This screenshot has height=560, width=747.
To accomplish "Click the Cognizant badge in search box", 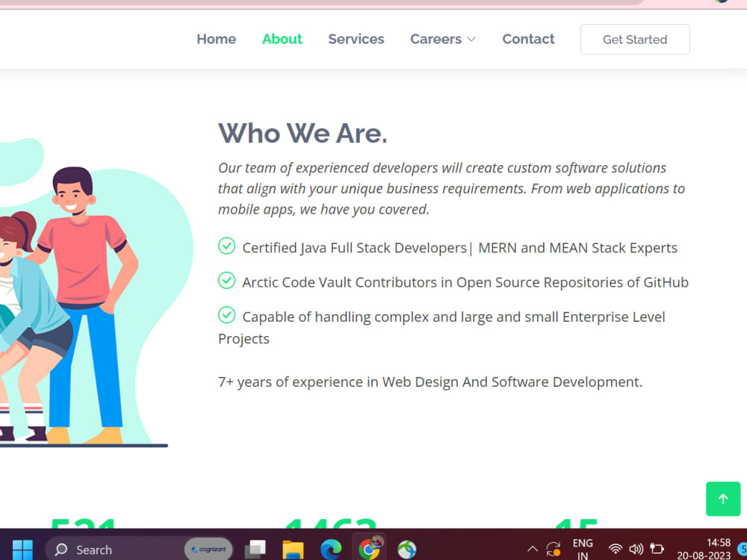I will (x=208, y=550).
